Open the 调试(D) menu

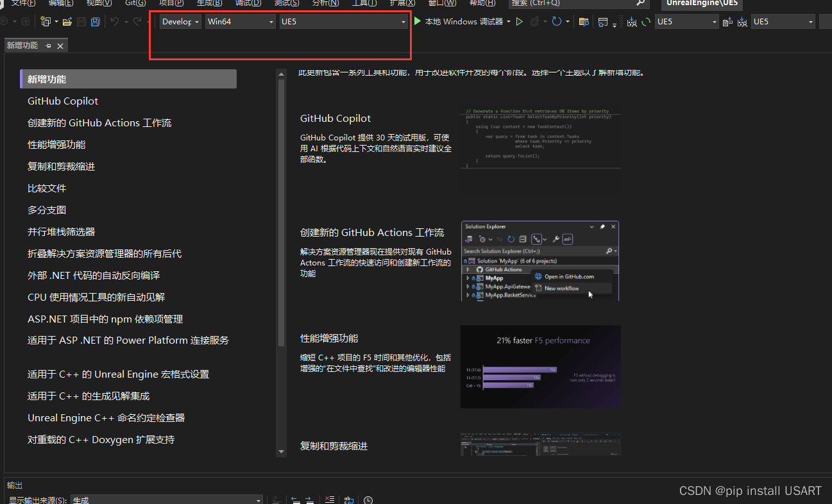point(248,3)
